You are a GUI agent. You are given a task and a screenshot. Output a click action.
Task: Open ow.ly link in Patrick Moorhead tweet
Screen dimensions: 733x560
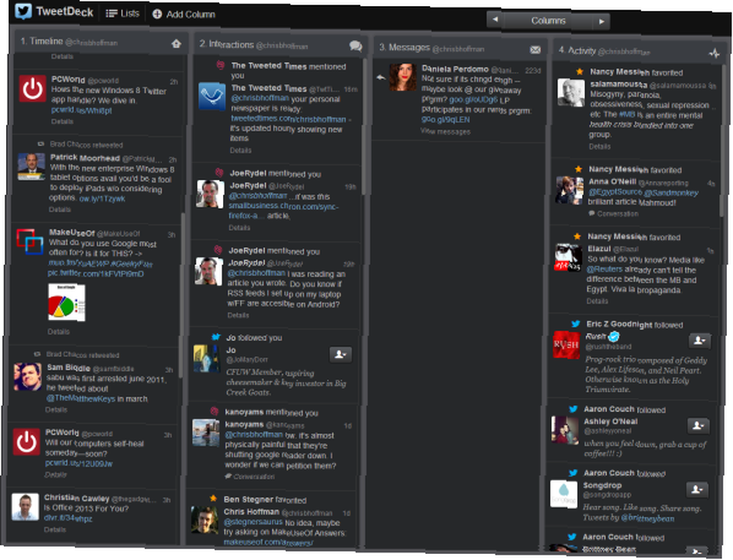coord(102,199)
